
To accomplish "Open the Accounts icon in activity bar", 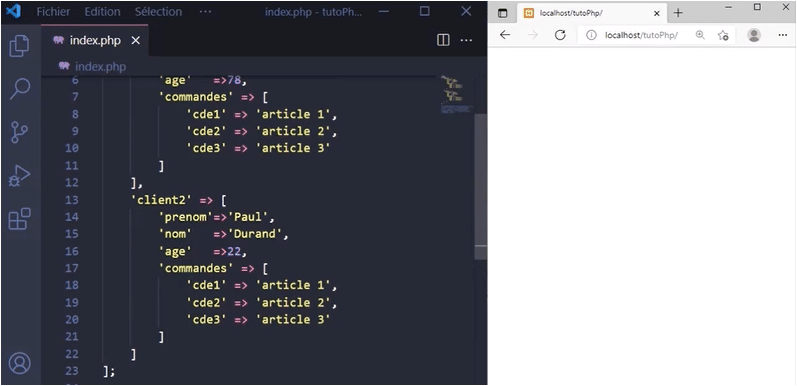I will tap(19, 363).
